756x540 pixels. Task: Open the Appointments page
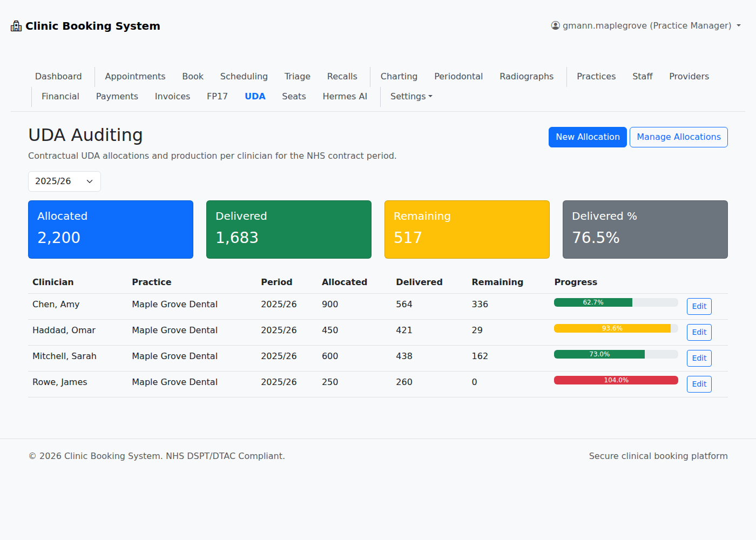135,76
